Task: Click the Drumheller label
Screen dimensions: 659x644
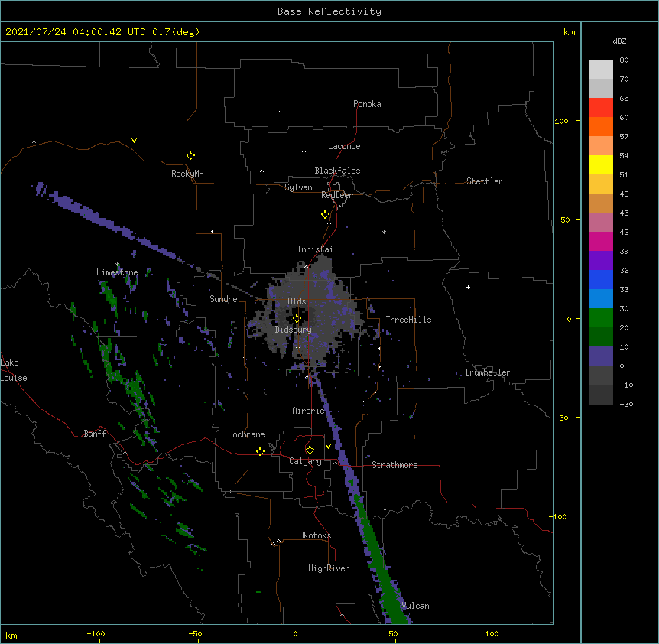Action: coord(488,372)
